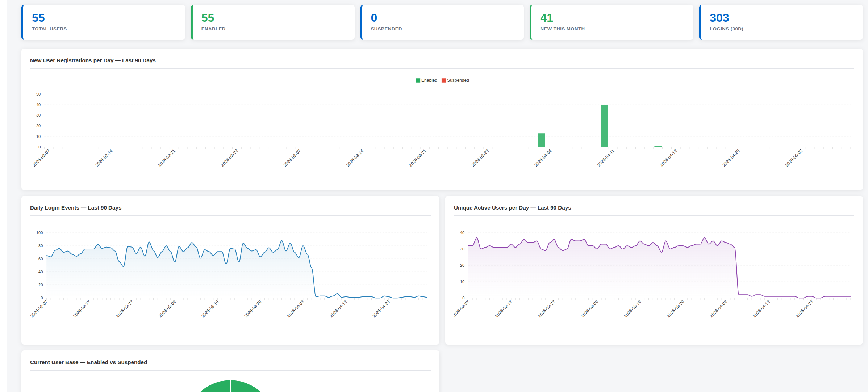Click the 50 y-axis value on registrations chart
The height and width of the screenshot is (392, 868).
[38, 94]
